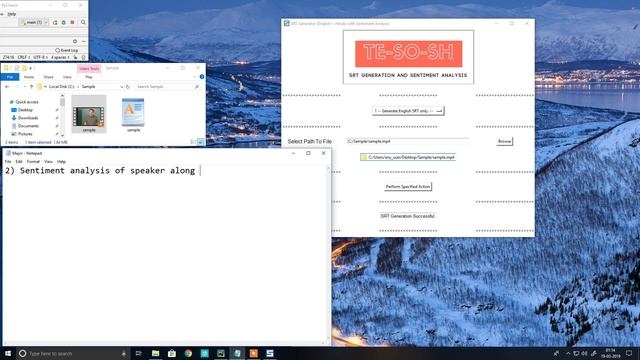Screen dimensions: 640x360
Task: Click the UTF-8 encoding selector in PyCharm status bar
Action: point(40,58)
